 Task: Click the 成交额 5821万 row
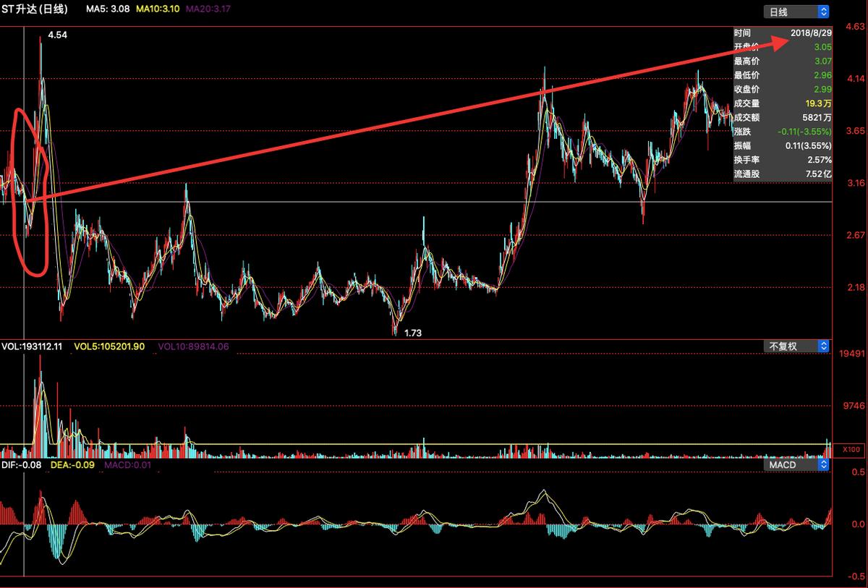(783, 117)
